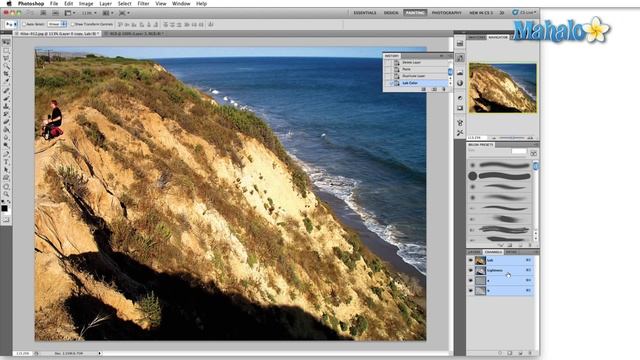The height and width of the screenshot is (360, 640).
Task: Select Paste state in History panel
Action: [x=417, y=69]
